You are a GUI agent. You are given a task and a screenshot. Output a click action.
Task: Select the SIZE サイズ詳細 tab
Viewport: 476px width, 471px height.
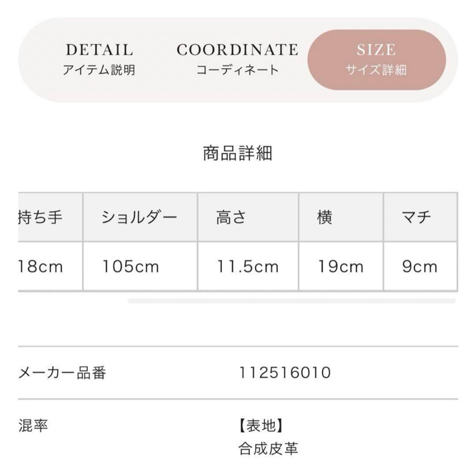click(376, 59)
